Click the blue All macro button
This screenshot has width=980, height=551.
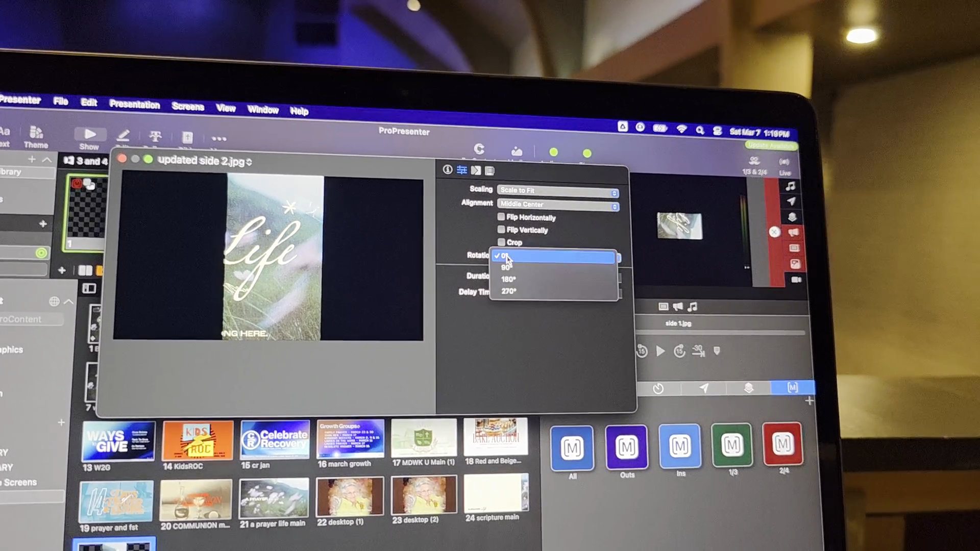572,448
